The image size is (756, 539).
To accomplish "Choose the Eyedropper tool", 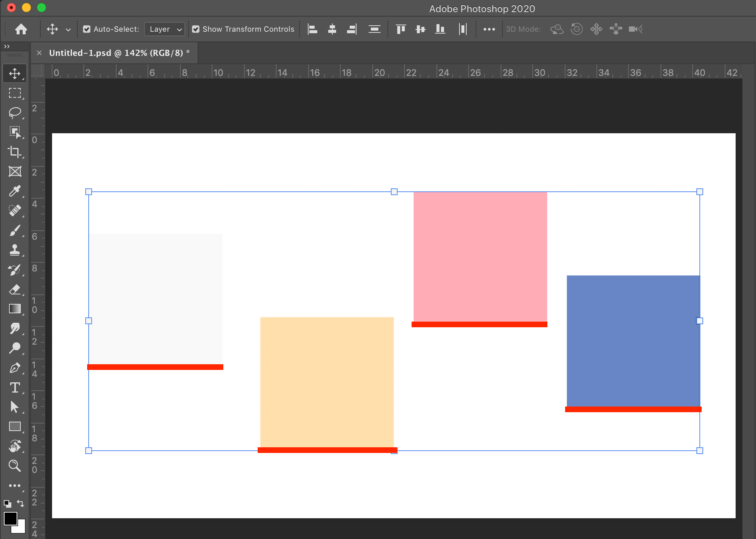I will 15,191.
